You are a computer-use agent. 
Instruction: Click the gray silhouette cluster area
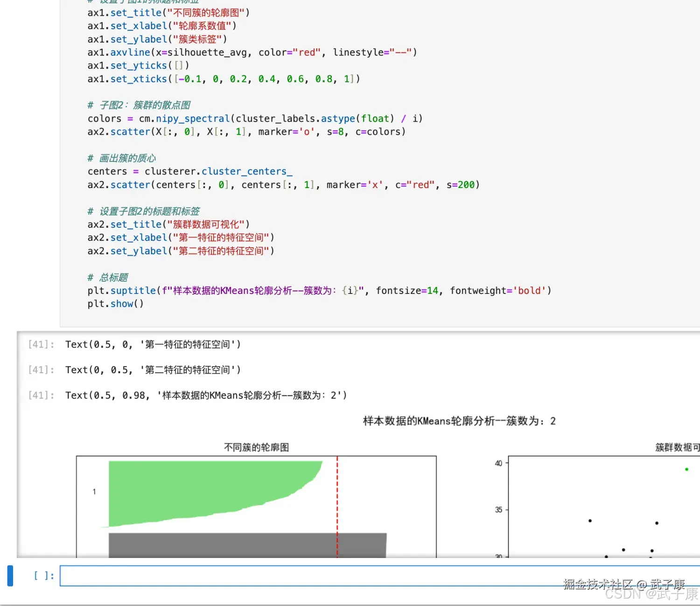click(247, 545)
